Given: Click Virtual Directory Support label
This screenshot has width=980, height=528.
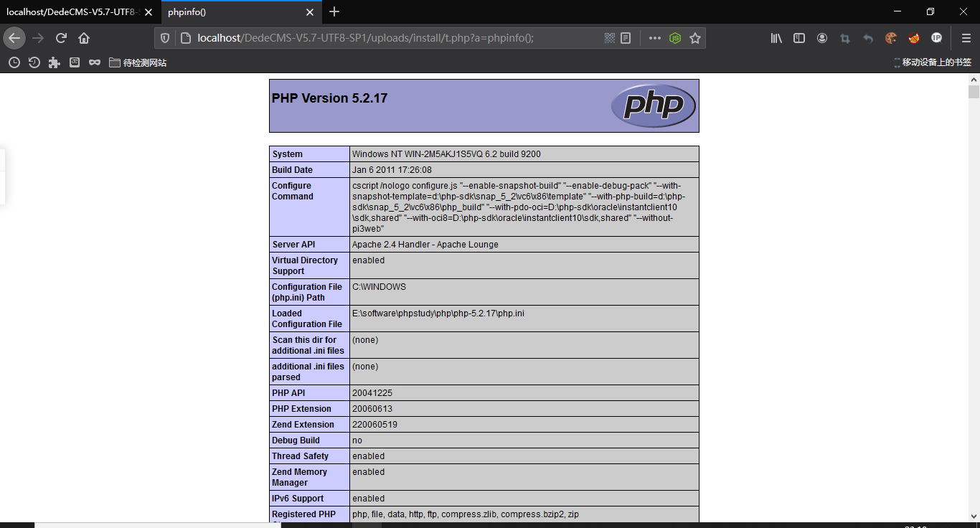Looking at the screenshot, I should tap(305, 265).
